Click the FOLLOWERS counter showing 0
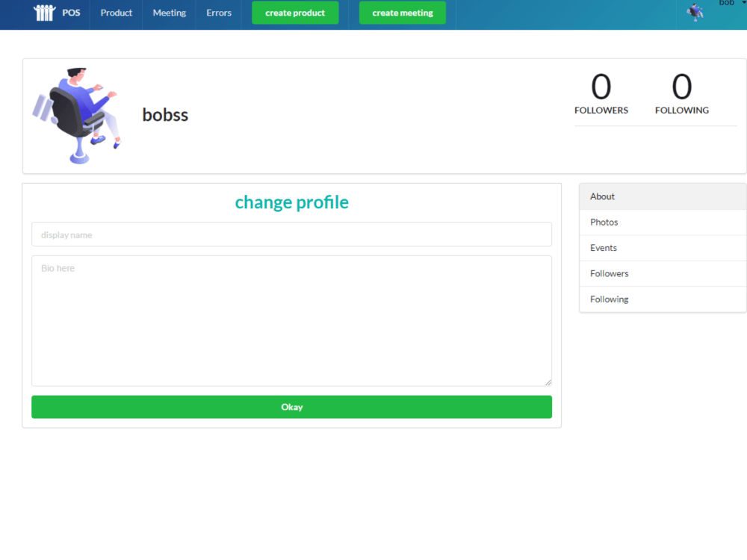This screenshot has width=747, height=560. click(601, 93)
